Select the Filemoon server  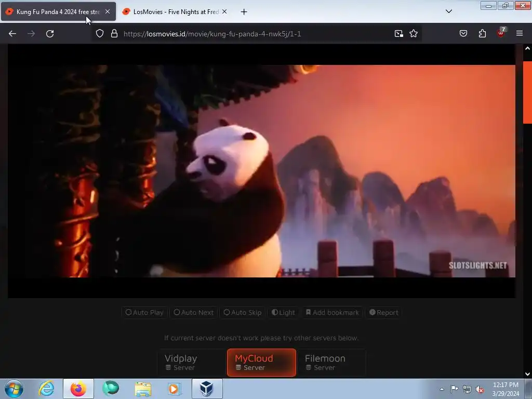[x=331, y=362]
